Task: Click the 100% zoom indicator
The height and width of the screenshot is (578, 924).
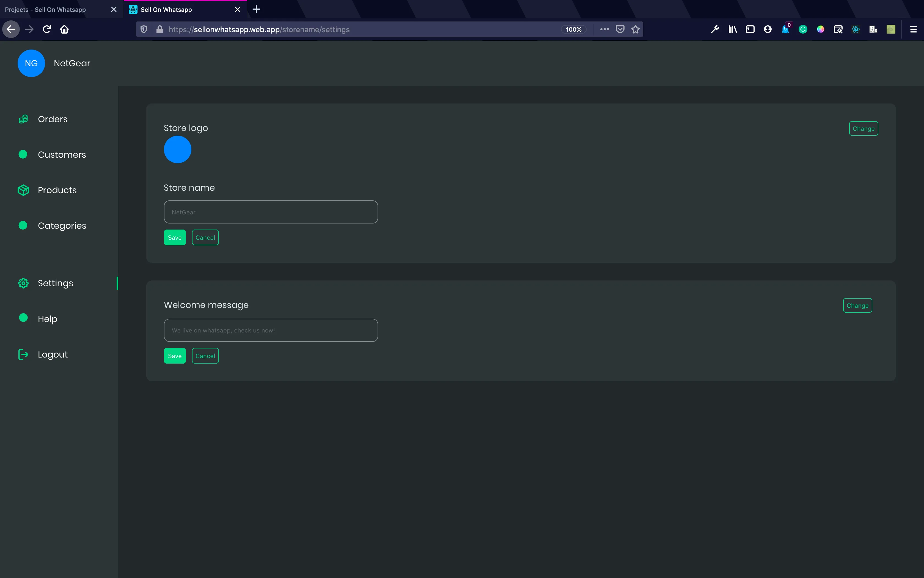Action: [573, 29]
